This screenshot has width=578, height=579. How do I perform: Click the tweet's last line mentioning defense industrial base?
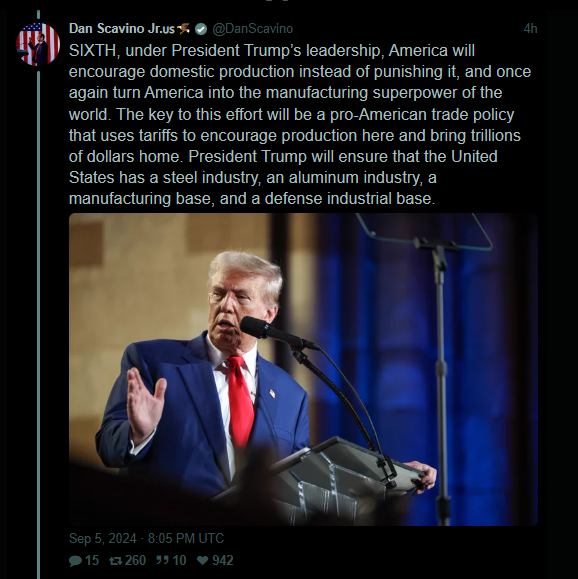tap(252, 199)
